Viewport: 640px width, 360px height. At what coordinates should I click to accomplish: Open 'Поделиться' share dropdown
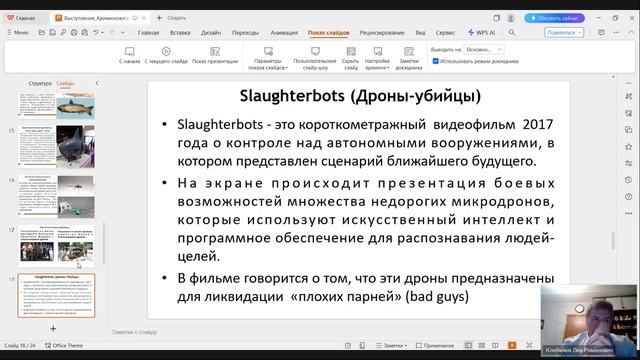[x=564, y=32]
